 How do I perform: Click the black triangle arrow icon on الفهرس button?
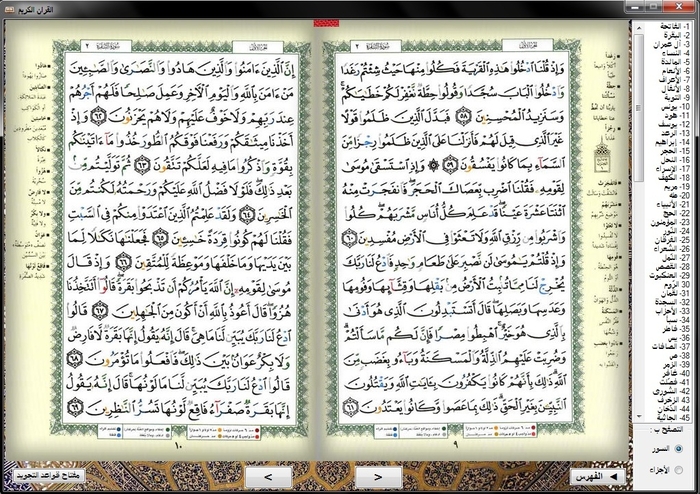[614, 477]
